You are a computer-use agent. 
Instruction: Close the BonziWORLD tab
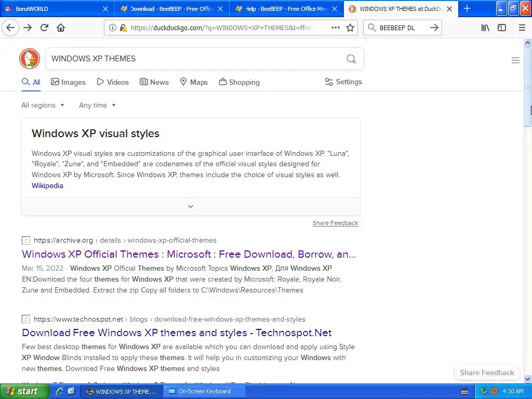[x=105, y=9]
